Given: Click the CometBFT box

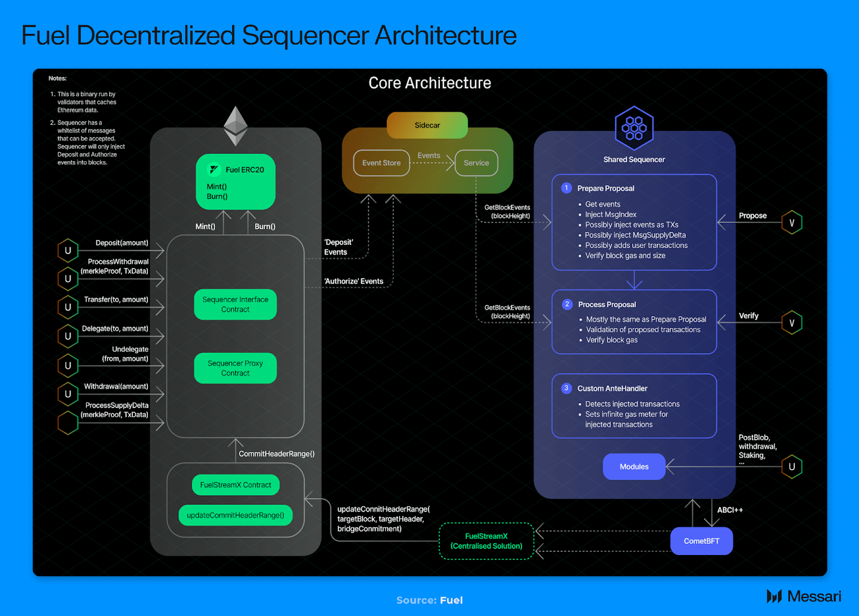Looking at the screenshot, I should click(x=701, y=541).
